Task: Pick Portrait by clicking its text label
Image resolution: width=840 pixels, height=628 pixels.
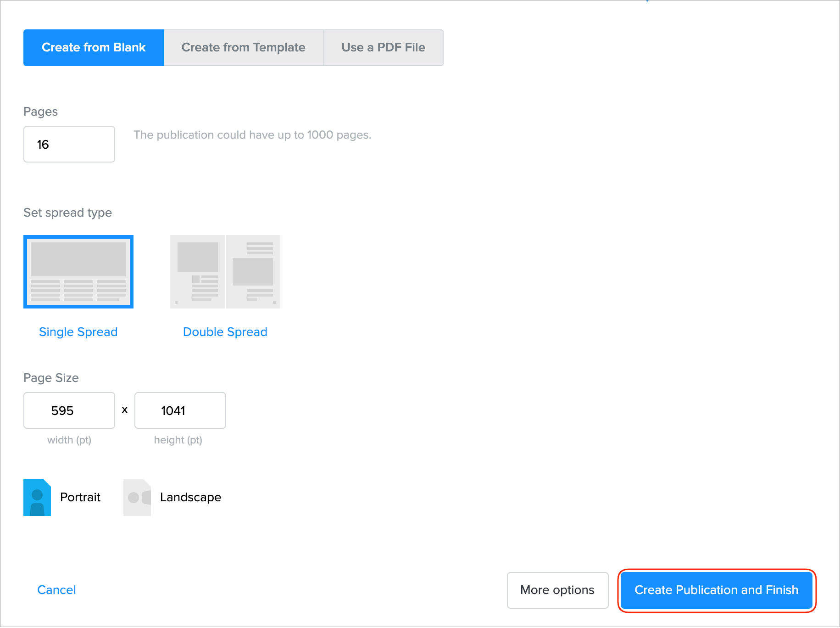Action: [80, 497]
